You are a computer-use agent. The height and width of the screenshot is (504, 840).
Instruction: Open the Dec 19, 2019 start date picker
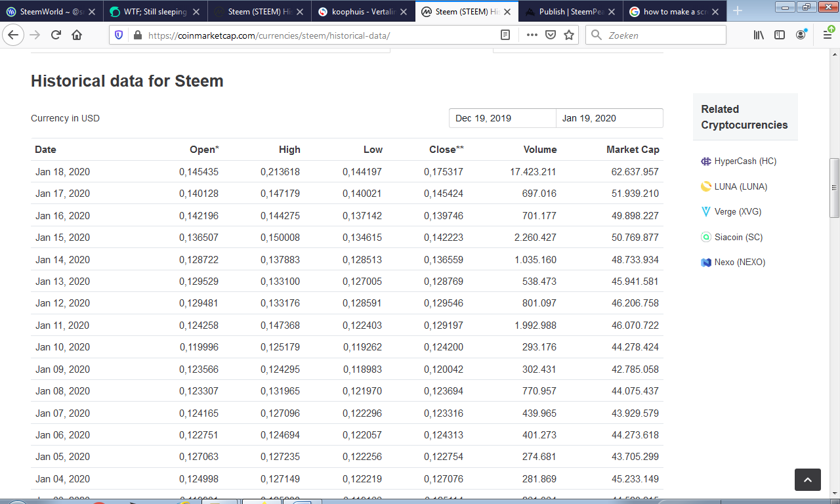(502, 118)
